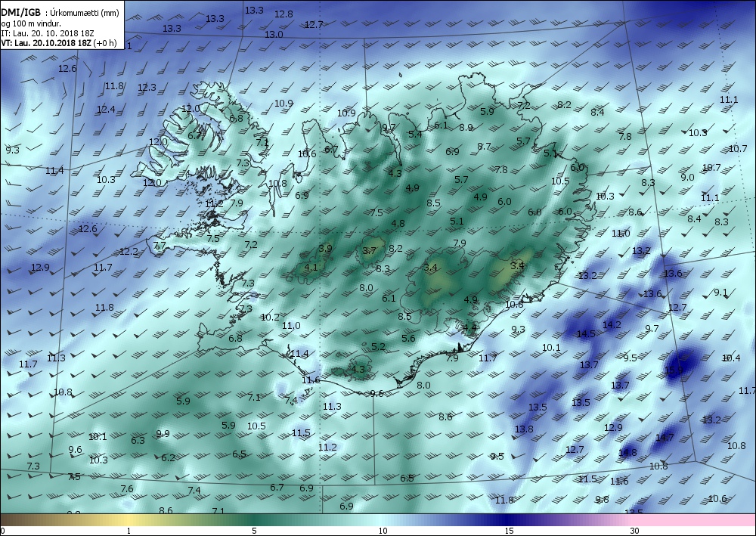This screenshot has width=756, height=536.
Task: Click the 4.8 value in central Iceland
Action: click(x=398, y=223)
